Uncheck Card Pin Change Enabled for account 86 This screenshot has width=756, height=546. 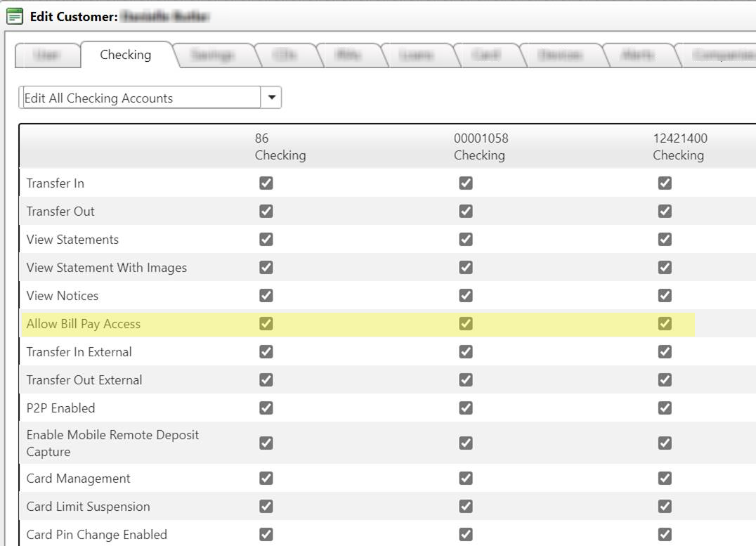266,535
